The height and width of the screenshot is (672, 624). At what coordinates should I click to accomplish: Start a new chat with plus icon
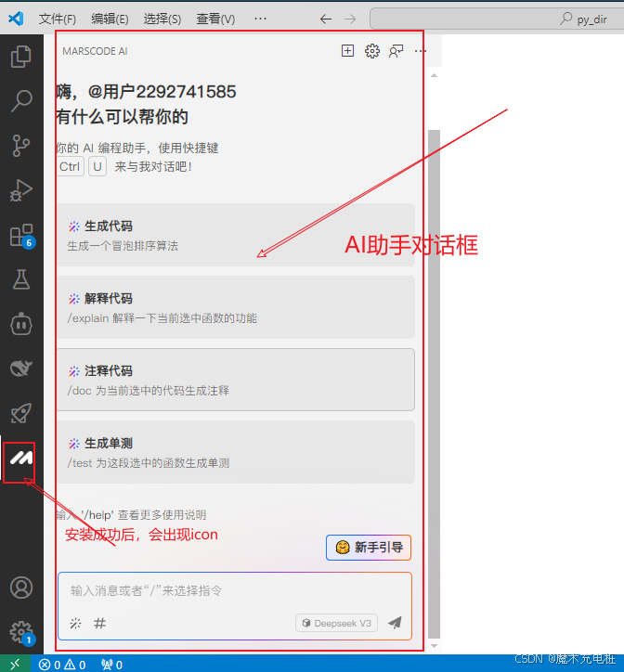[347, 51]
